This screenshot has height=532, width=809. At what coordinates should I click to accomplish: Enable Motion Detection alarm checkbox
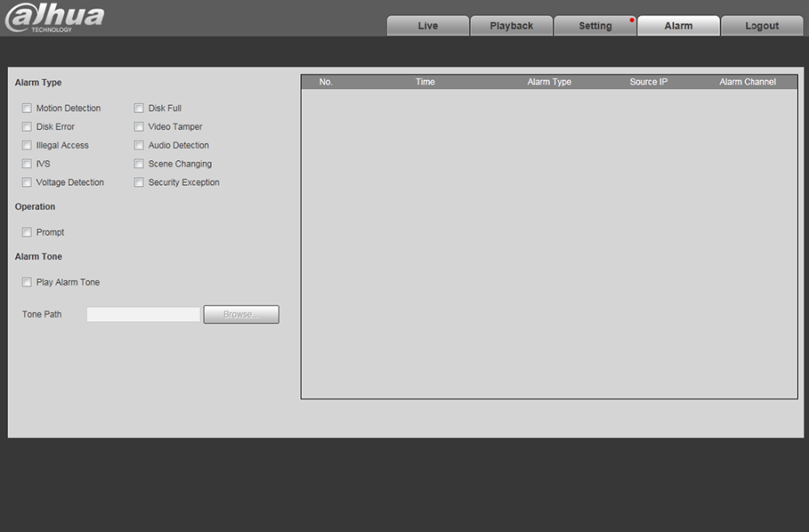(x=27, y=108)
